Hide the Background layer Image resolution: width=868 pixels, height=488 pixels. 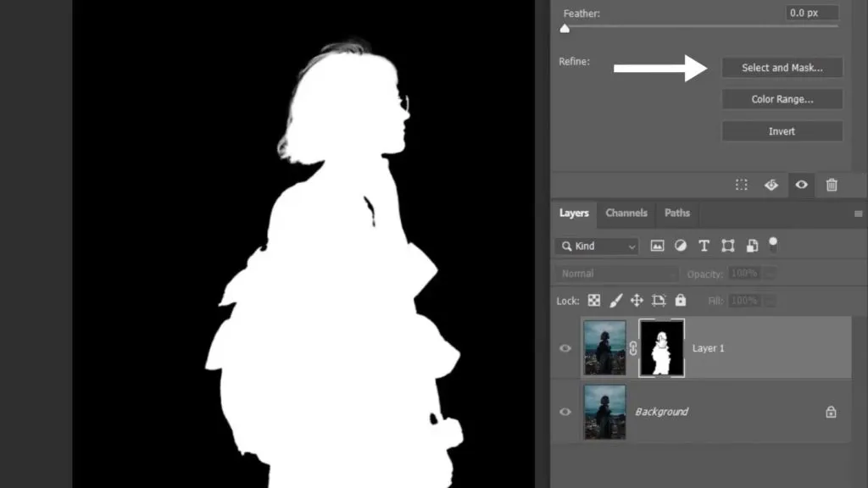(x=565, y=412)
